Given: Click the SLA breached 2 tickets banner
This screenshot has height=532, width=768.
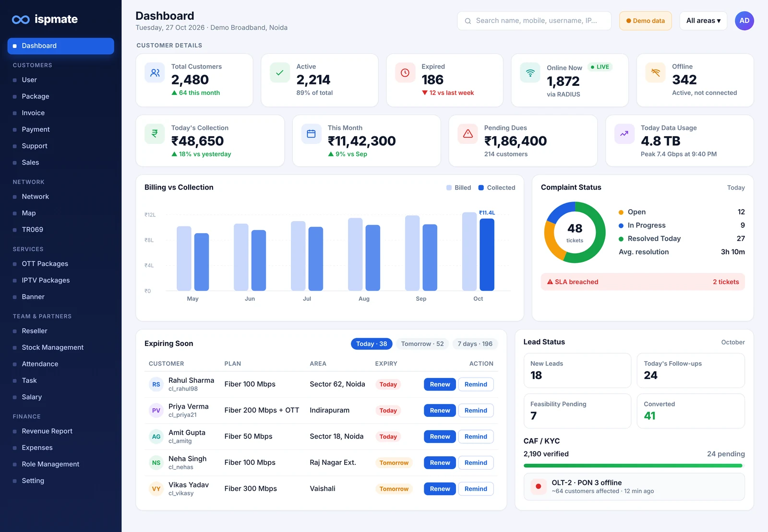Looking at the screenshot, I should [643, 282].
